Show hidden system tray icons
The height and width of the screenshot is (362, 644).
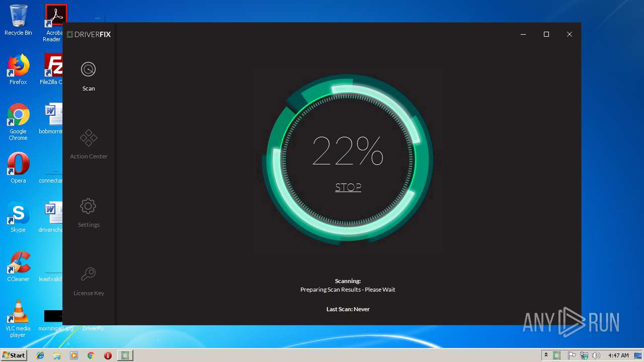(x=546, y=355)
